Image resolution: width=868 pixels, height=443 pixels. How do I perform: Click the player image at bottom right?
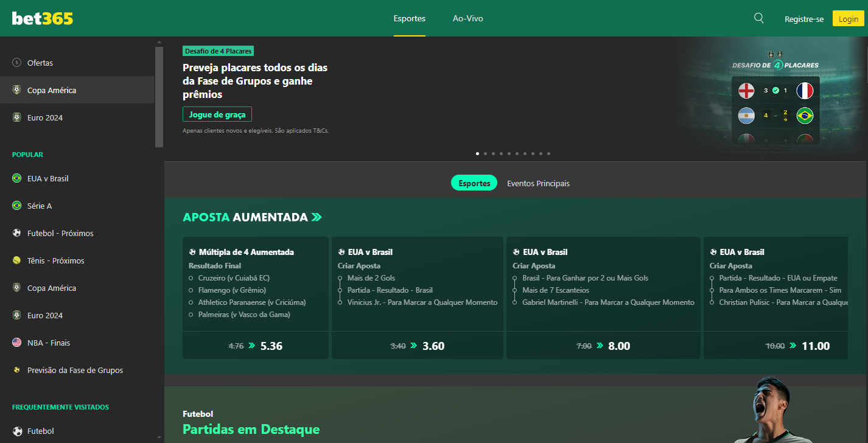pos(763,410)
